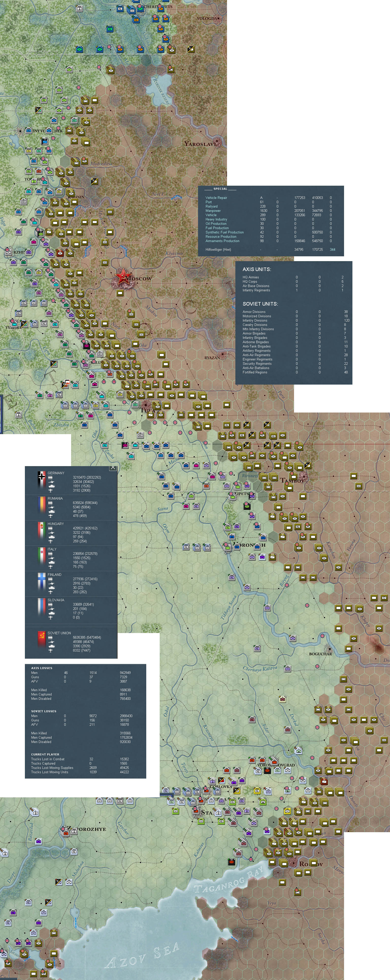Image resolution: width=390 pixels, height=980 pixels.
Task: Click the Oil Production row label
Action: pos(216,224)
